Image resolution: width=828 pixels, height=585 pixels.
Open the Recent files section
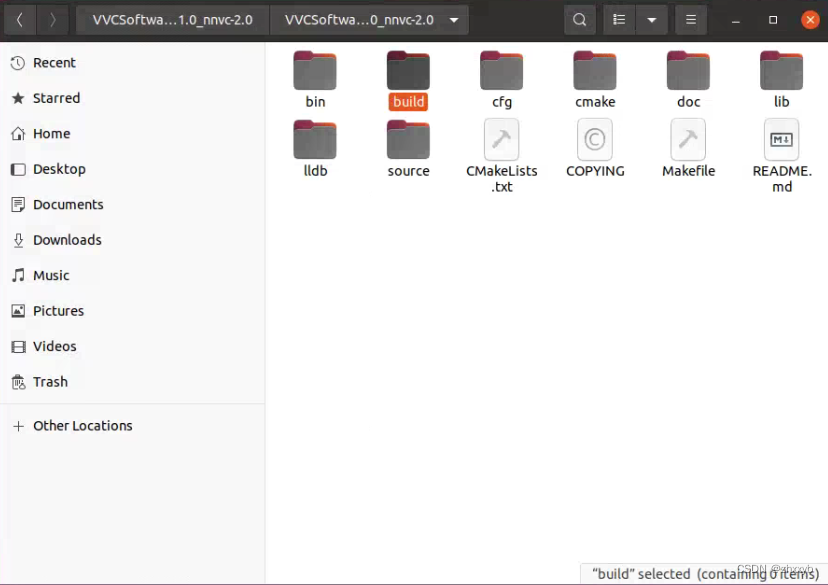[54, 62]
